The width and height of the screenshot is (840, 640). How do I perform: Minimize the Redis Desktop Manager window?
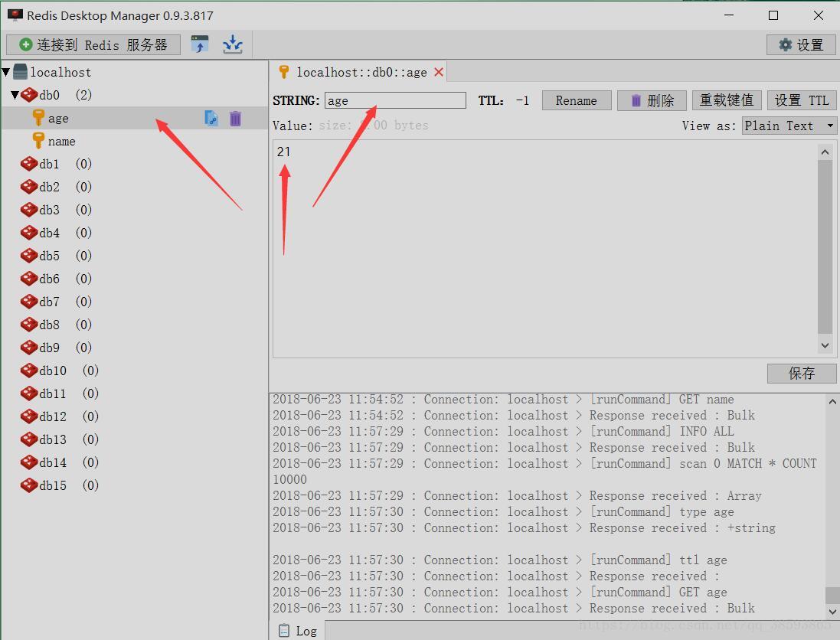coord(728,15)
